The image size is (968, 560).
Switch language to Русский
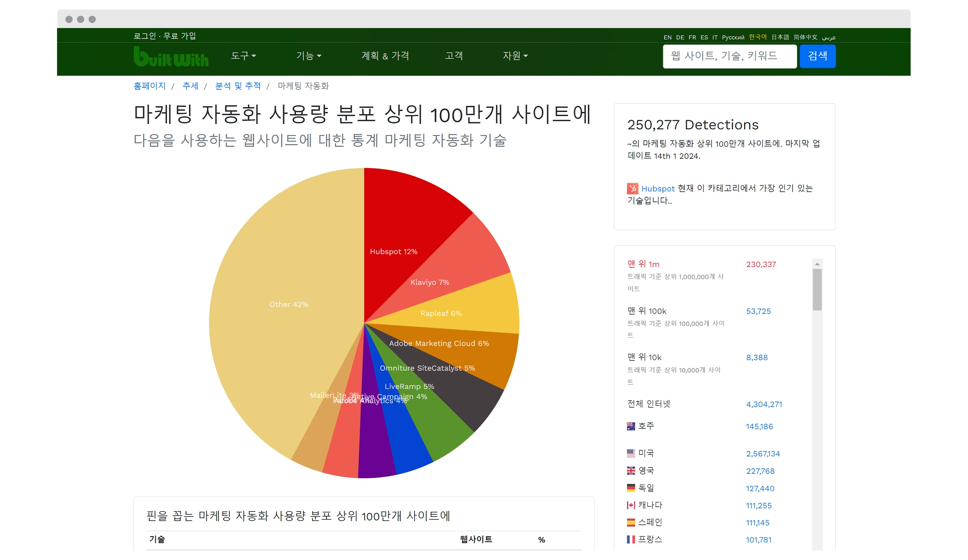[x=733, y=37]
